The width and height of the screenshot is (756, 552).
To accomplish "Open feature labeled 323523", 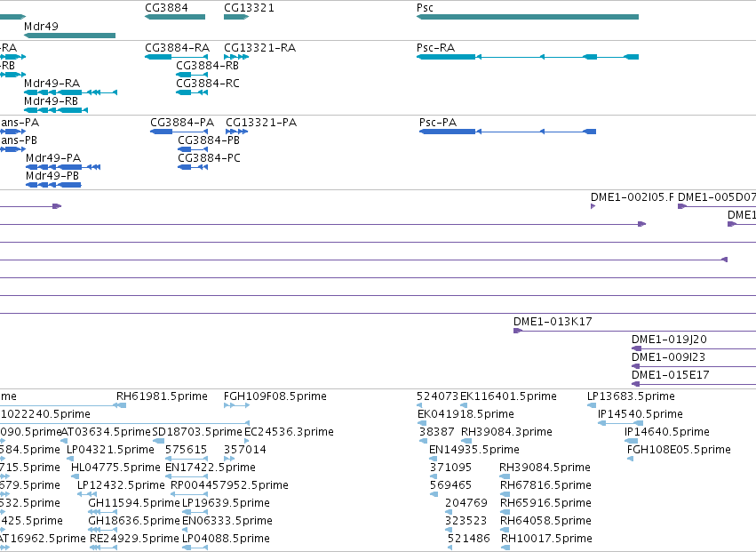I will pos(466,522).
